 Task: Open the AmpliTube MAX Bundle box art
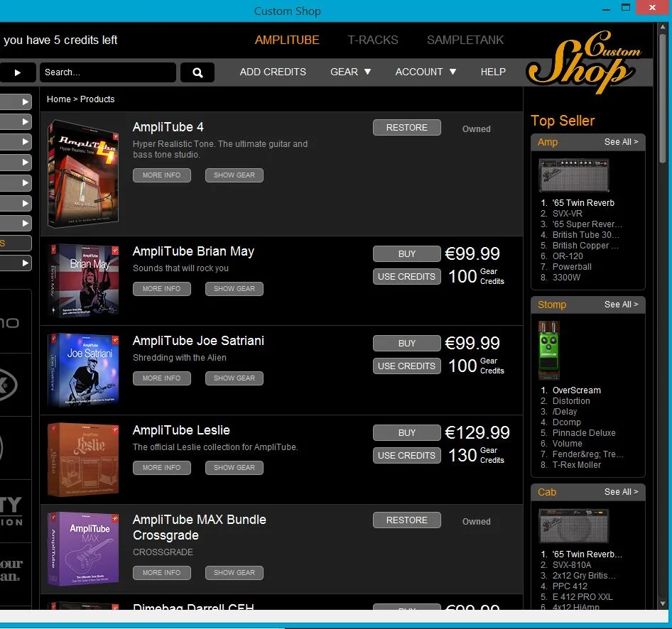click(x=83, y=549)
